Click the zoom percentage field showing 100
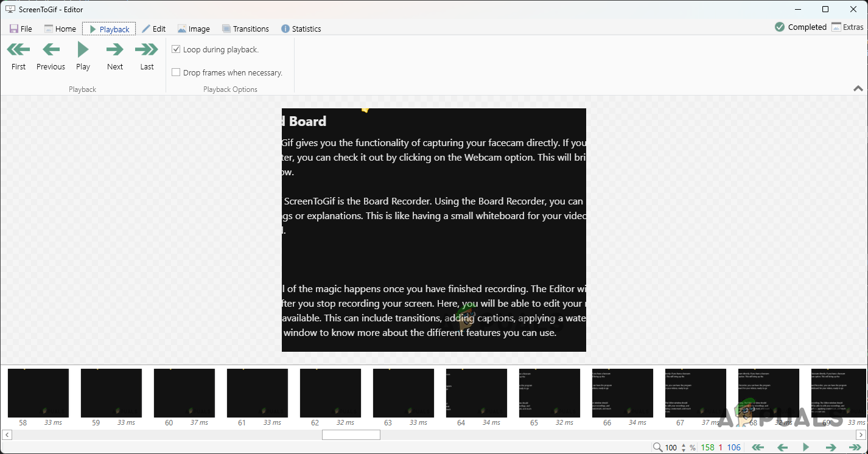Screen dimensions: 868x454 671,447
